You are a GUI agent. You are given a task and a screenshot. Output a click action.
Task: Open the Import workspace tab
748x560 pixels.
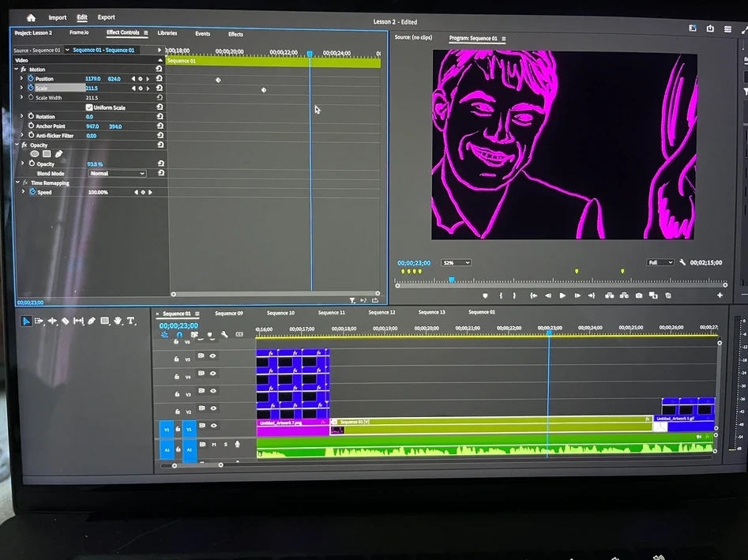point(58,17)
